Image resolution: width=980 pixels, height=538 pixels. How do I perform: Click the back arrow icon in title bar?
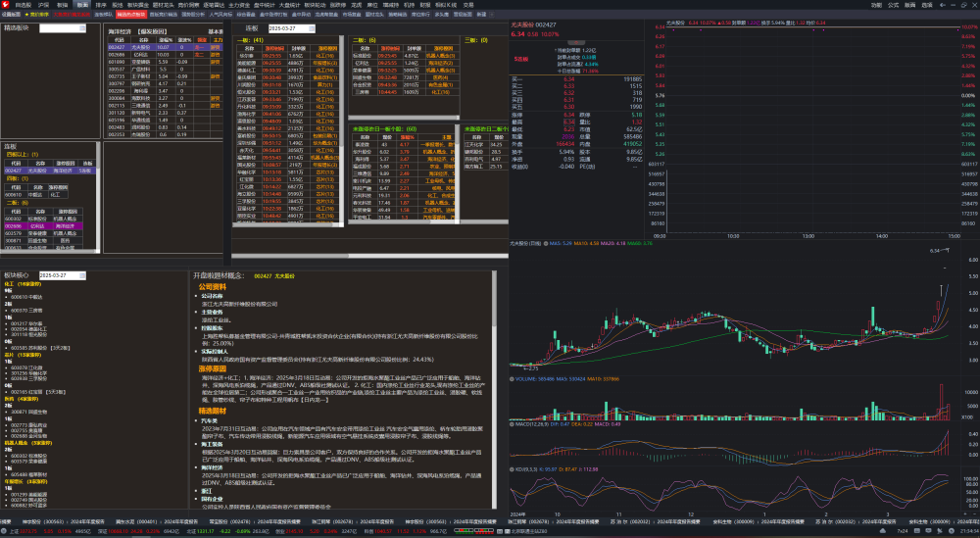point(943,4)
